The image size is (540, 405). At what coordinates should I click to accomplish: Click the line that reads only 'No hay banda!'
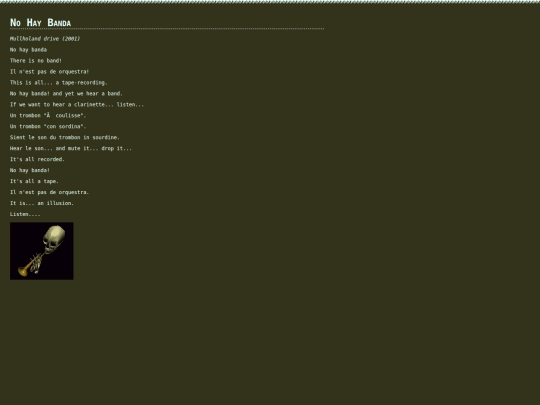[30, 170]
